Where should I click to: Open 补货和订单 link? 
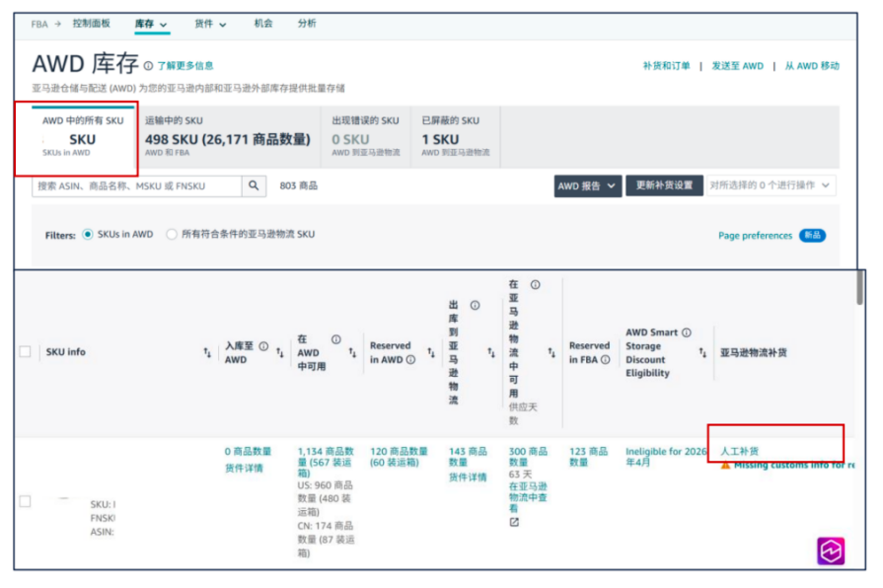pyautogui.click(x=666, y=66)
